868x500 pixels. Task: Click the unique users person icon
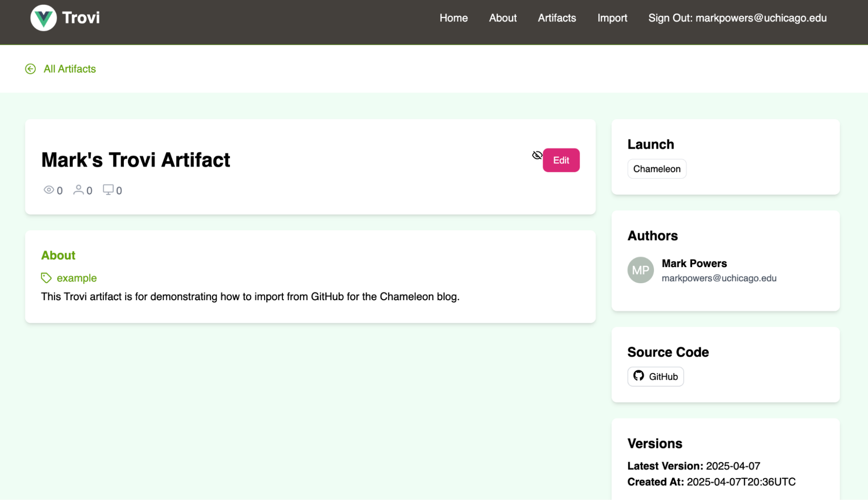(79, 190)
